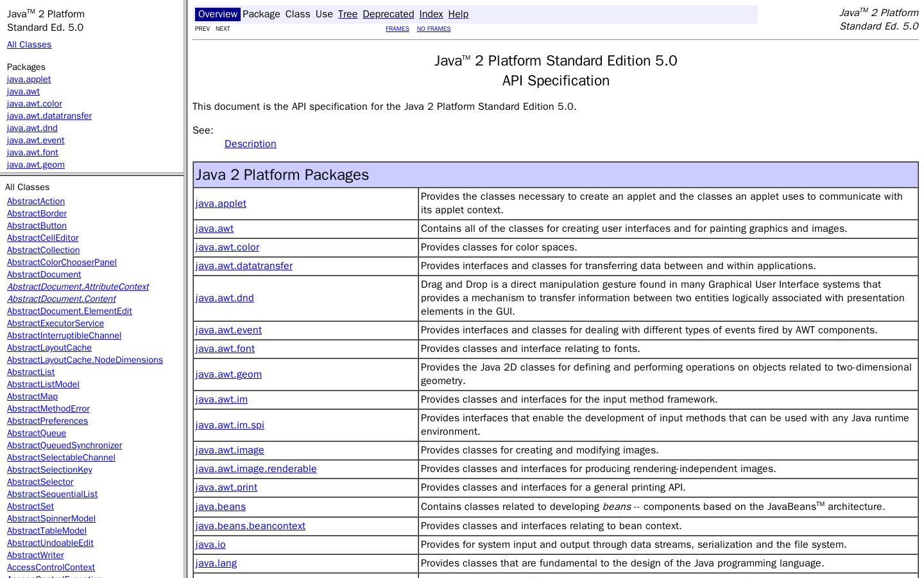
Task: View the AbstractSelectableChannel class
Action: 61,457
